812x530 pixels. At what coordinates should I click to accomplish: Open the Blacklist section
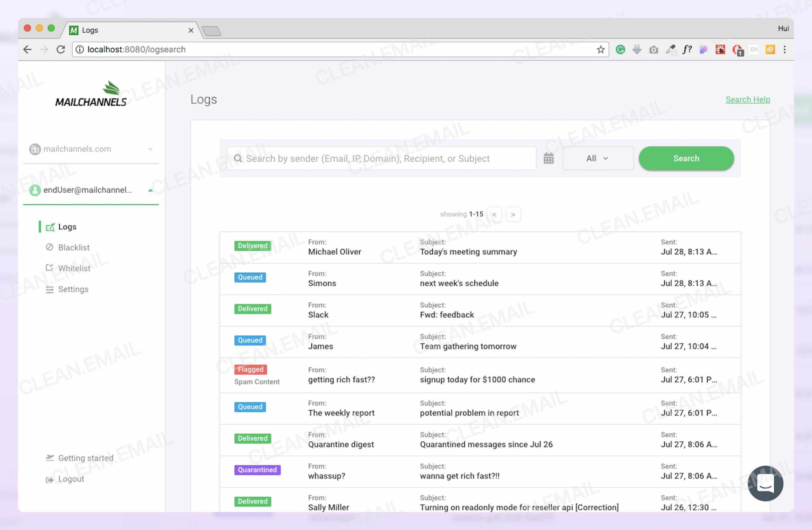(x=73, y=247)
